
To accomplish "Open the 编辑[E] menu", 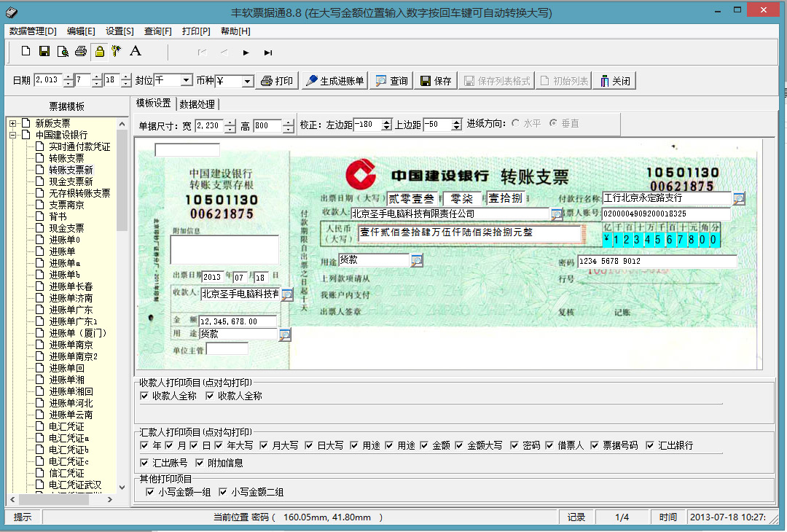I will pos(81,31).
